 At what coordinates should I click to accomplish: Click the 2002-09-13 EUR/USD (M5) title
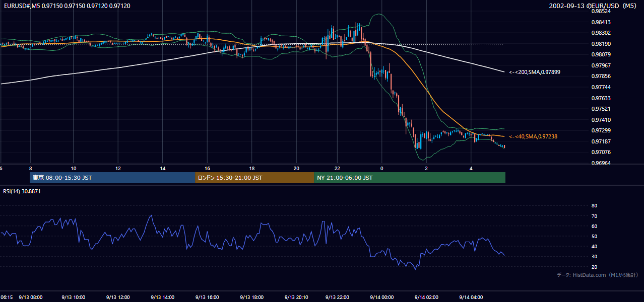click(593, 6)
